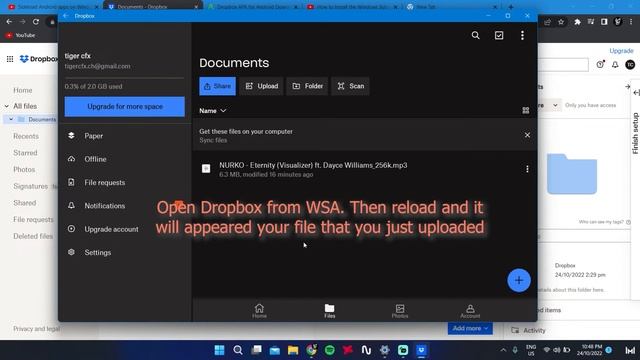Viewport: 640px width, 360px height.
Task: Click the file type icon beside NURKO mp3
Action: (x=206, y=169)
